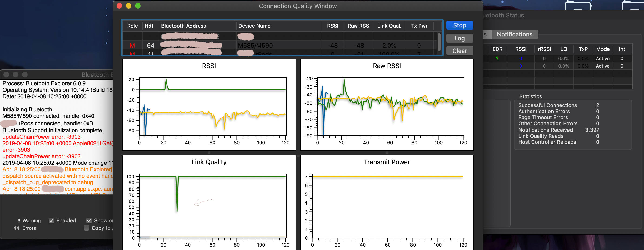Click the device table vertical scrollbar
The image size is (644, 250).
click(439, 42)
